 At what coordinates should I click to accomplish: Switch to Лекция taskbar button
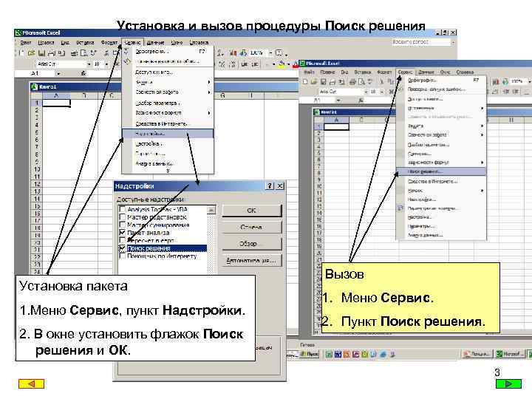479,354
